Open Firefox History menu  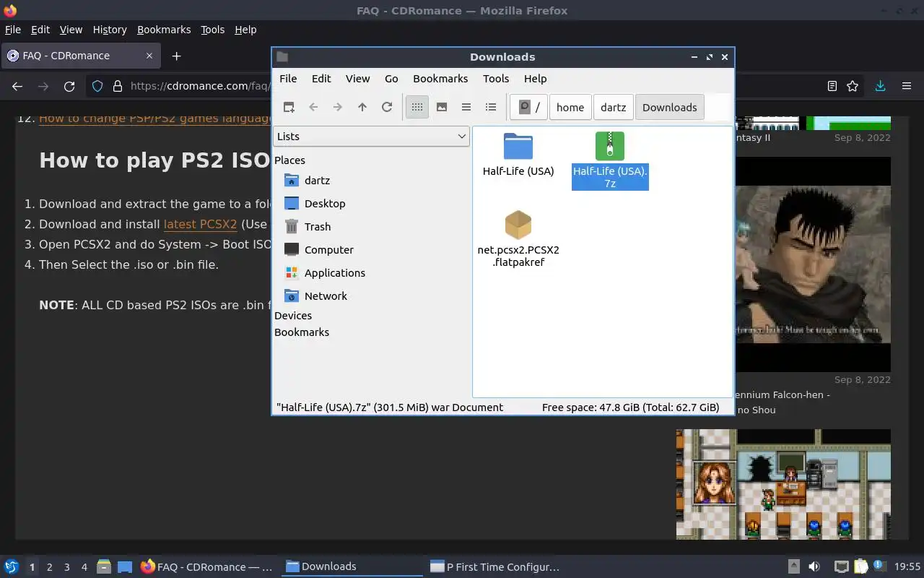(x=110, y=30)
